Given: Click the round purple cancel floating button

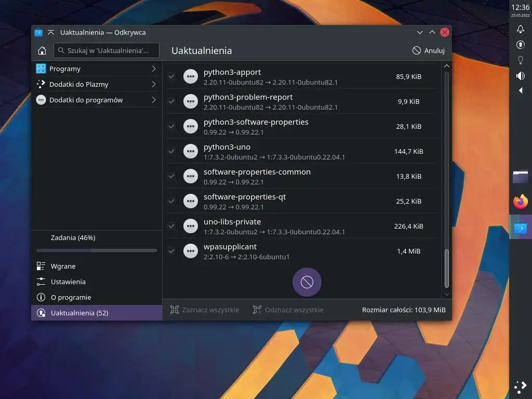Looking at the screenshot, I should pos(307,282).
